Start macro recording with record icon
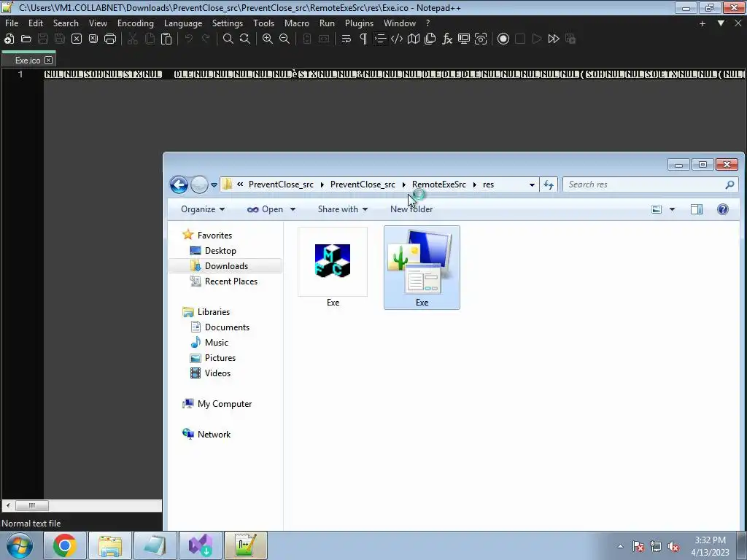This screenshot has height=560, width=747. (503, 39)
